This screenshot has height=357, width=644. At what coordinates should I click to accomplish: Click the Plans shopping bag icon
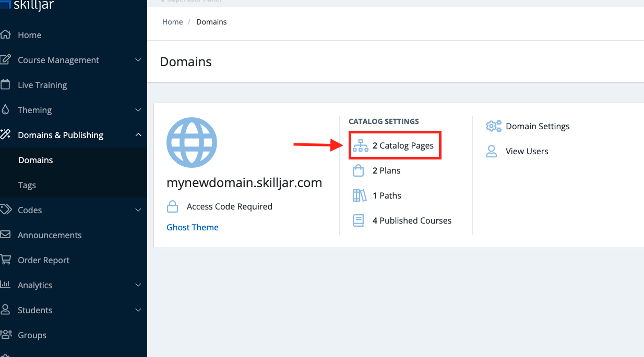(359, 170)
